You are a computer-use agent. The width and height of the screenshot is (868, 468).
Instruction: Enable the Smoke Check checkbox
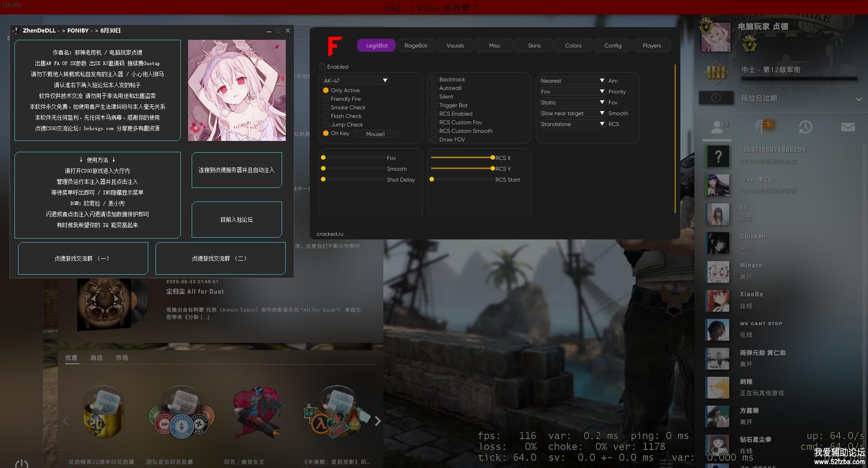click(325, 108)
